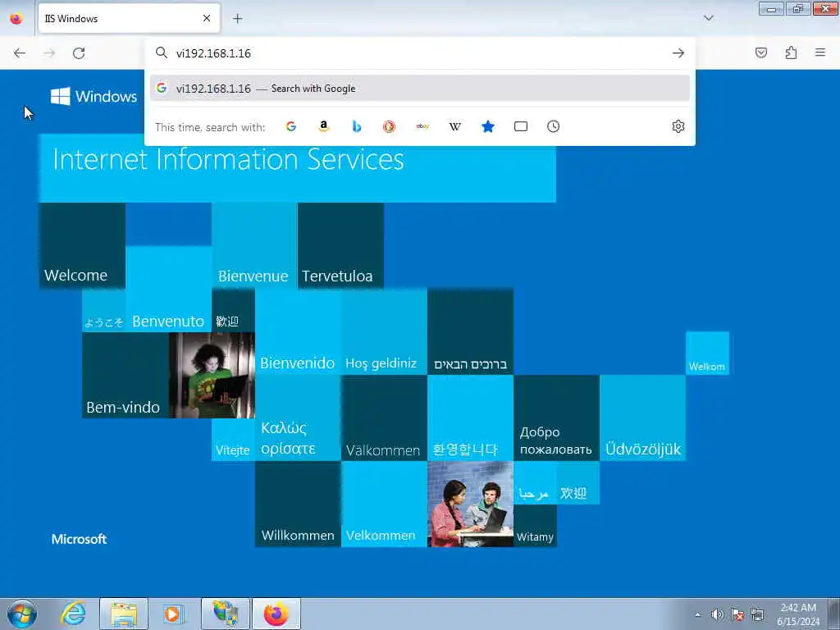The height and width of the screenshot is (630, 840).
Task: Choose the Search with Google suggestion
Action: click(420, 89)
